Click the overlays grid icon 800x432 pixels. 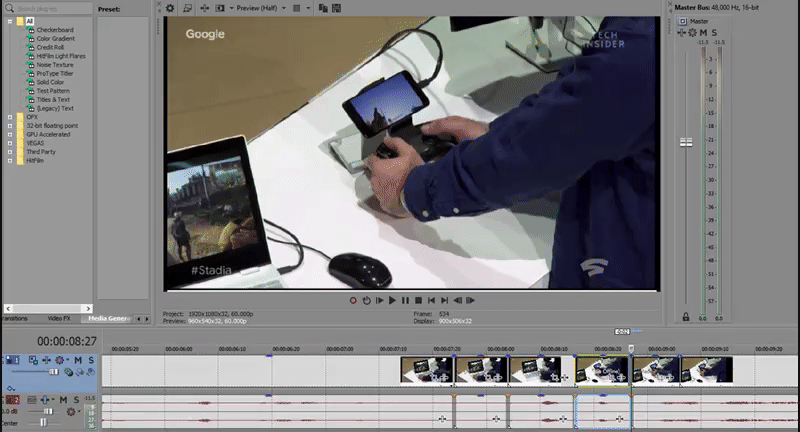point(296,8)
